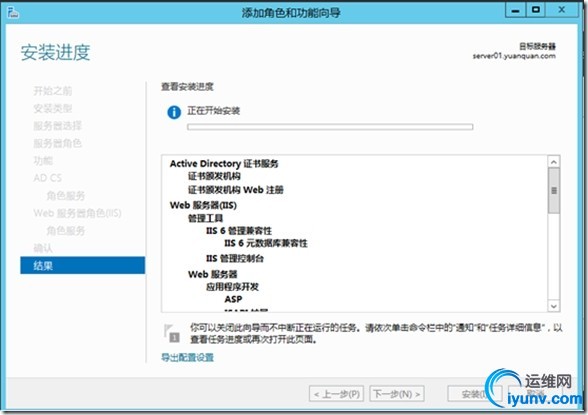Select the 功能 step in the sidebar
The height and width of the screenshot is (415, 588).
click(x=43, y=161)
